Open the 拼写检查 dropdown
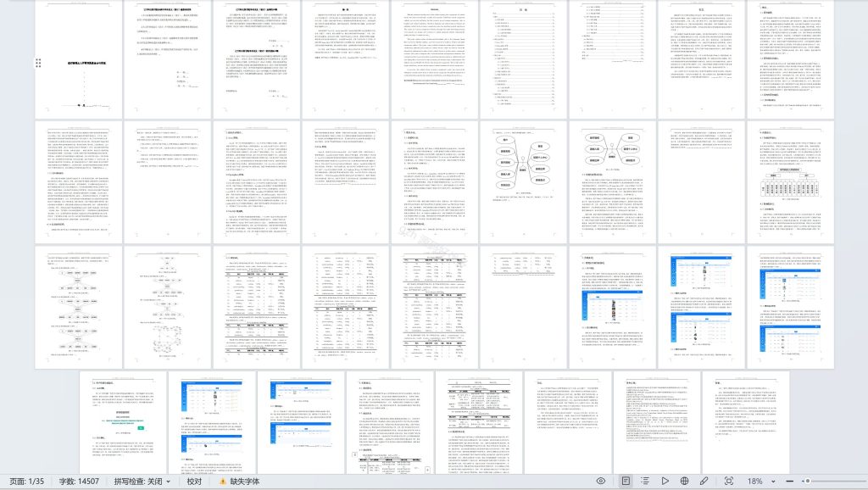Image resolution: width=868 pixels, height=490 pixels. point(142,481)
